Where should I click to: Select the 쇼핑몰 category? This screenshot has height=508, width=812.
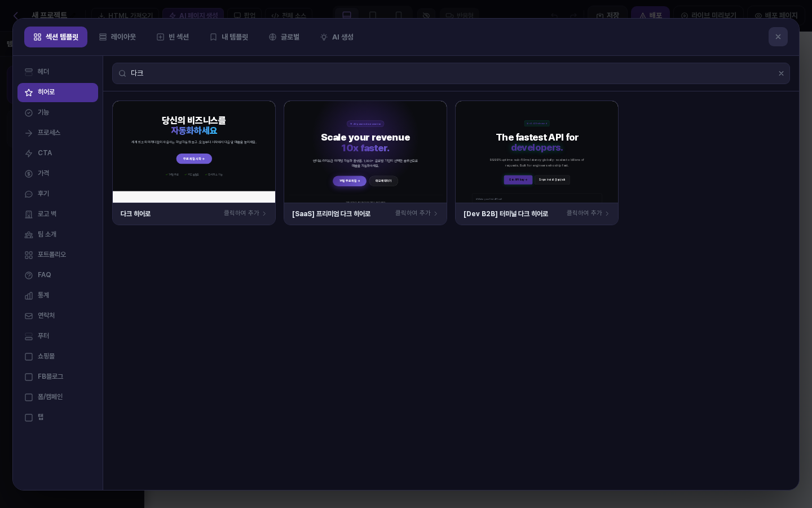pyautogui.click(x=58, y=356)
